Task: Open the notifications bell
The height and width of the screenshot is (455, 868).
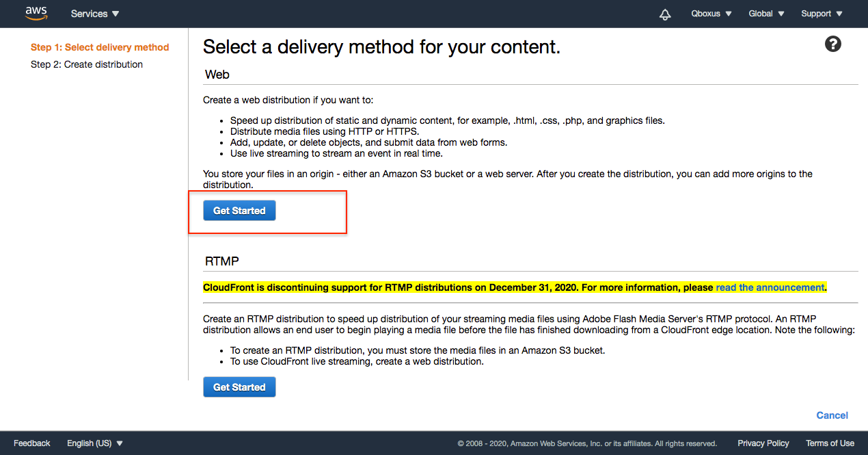Action: (x=665, y=14)
